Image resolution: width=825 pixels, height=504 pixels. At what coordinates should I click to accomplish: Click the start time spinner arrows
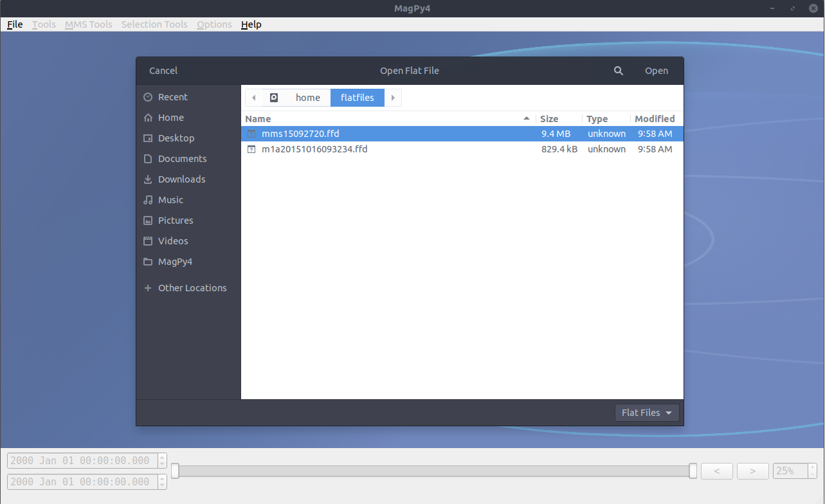[x=162, y=461]
